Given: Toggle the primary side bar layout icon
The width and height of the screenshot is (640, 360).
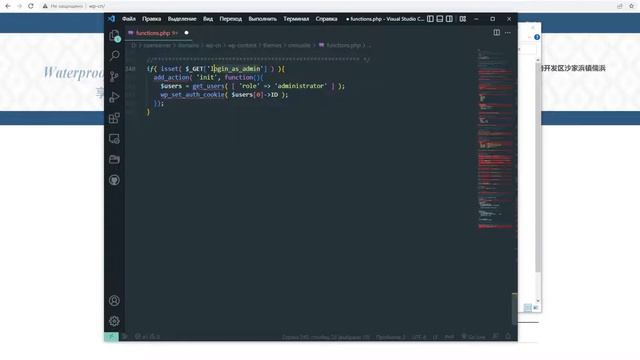Looking at the screenshot, I should tap(430, 19).
